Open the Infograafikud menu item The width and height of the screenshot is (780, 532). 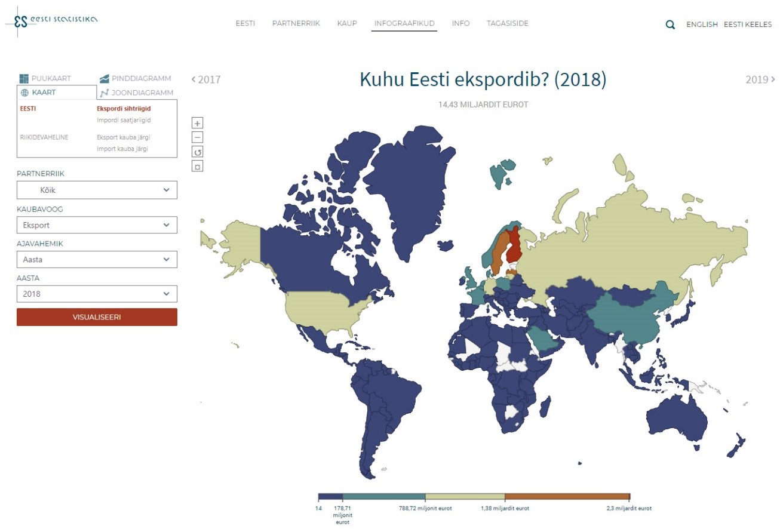tap(404, 23)
